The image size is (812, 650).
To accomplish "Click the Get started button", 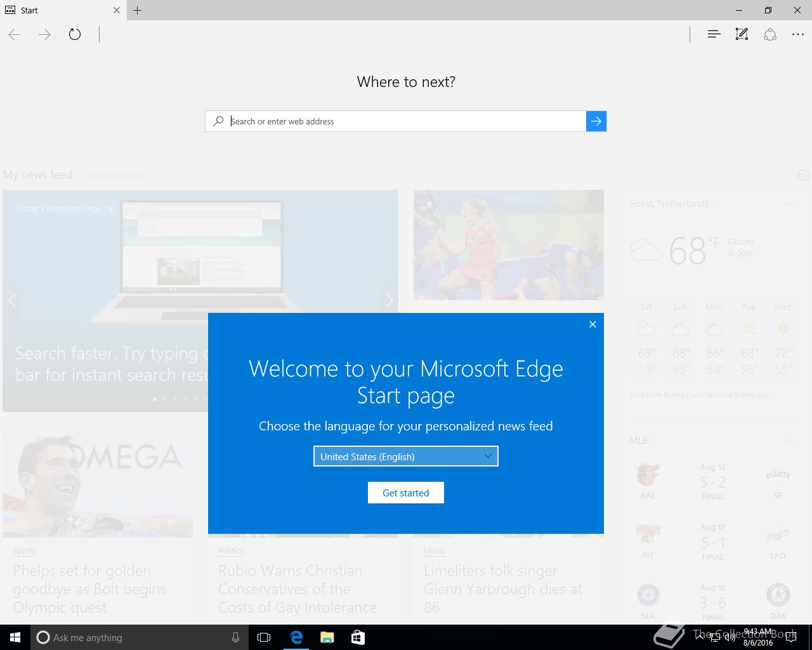I will [x=406, y=493].
